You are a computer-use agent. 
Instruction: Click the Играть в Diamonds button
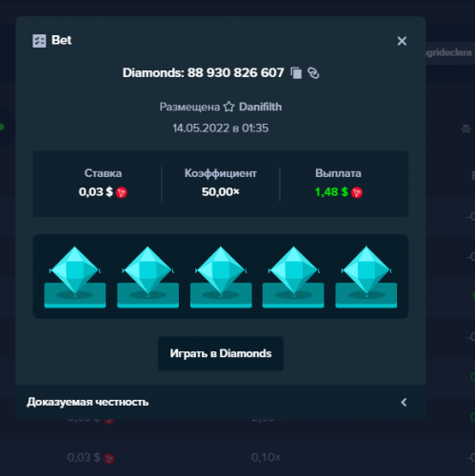click(221, 353)
